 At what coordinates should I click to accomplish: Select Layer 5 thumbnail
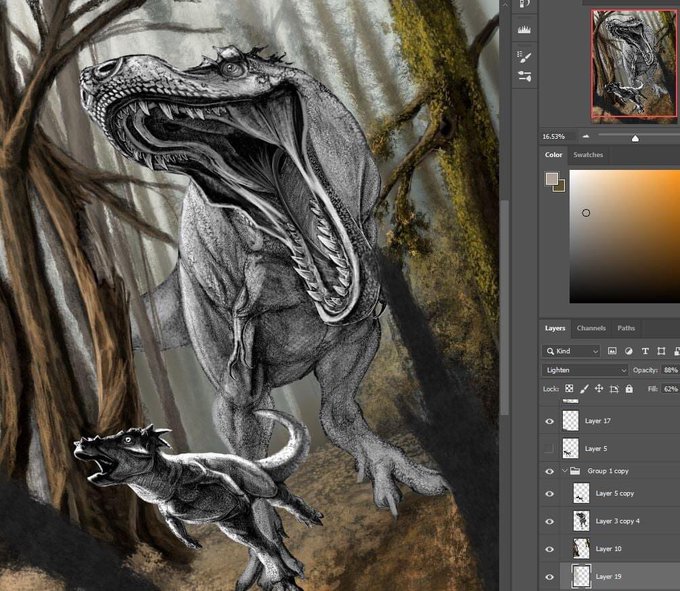pyautogui.click(x=570, y=448)
